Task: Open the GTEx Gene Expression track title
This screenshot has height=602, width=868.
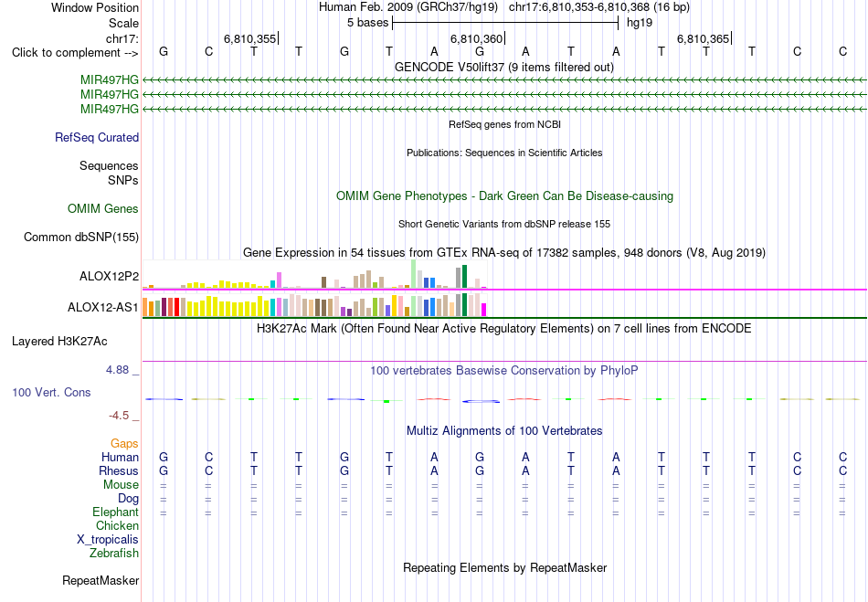Action: pos(504,253)
